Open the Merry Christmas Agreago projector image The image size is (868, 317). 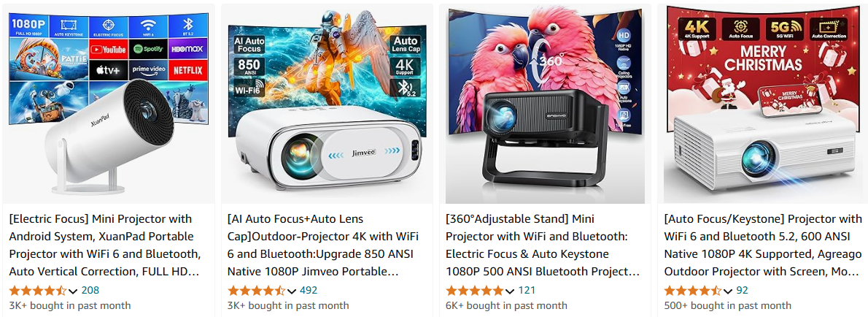click(763, 105)
